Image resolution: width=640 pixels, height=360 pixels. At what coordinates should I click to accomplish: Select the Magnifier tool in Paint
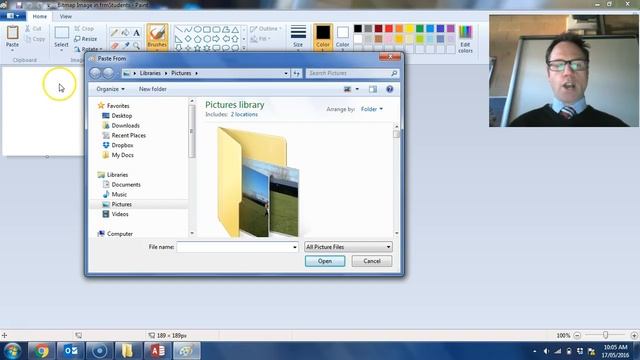coord(137,45)
